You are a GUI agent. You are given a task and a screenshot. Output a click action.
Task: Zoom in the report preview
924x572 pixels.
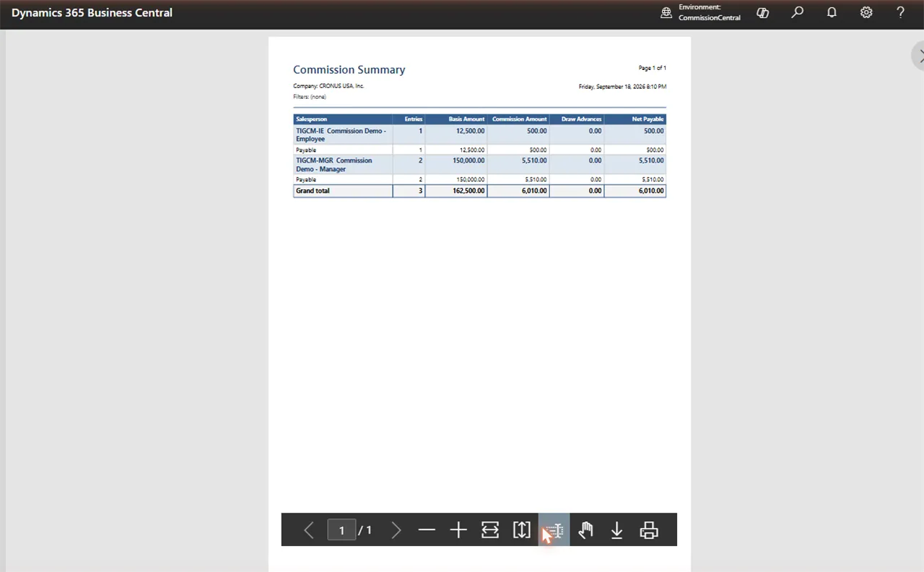[458, 530]
